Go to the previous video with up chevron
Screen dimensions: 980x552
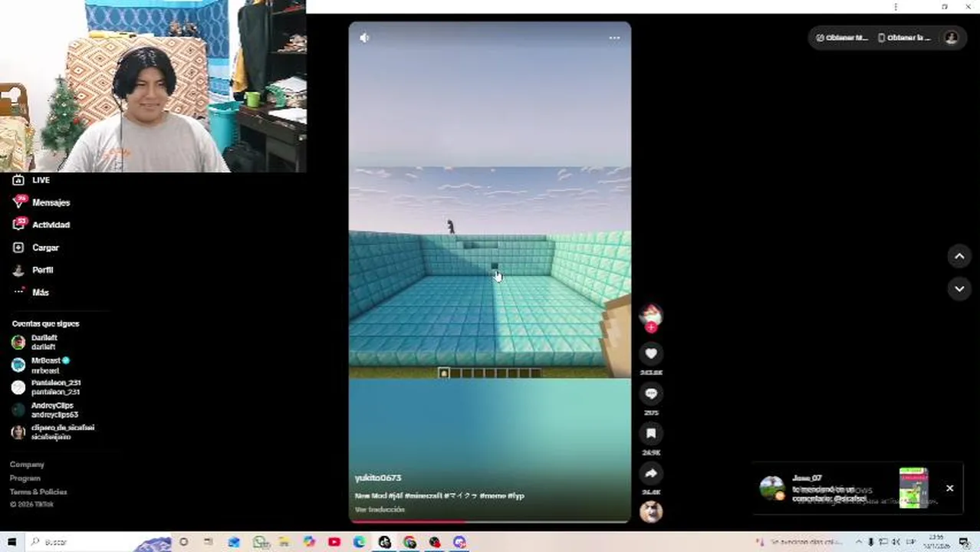(959, 257)
